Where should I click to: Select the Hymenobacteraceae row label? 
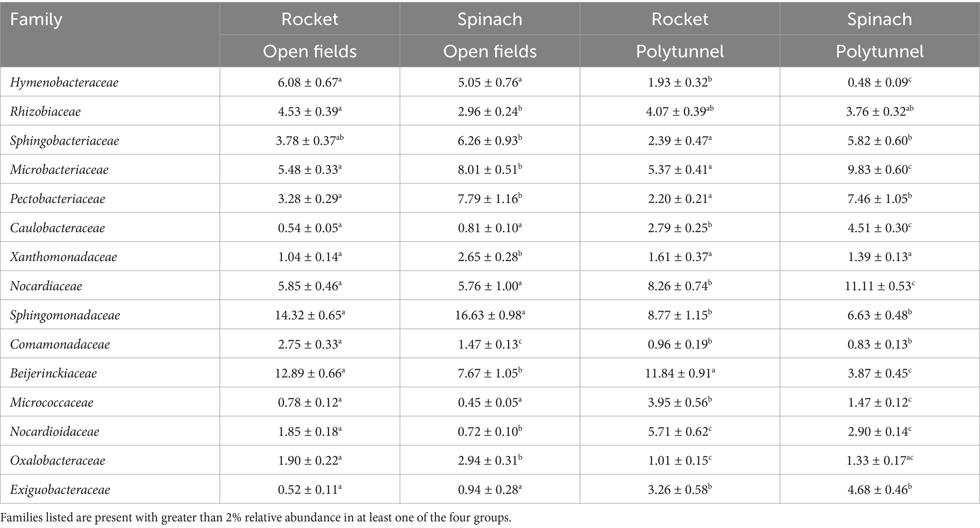(64, 82)
